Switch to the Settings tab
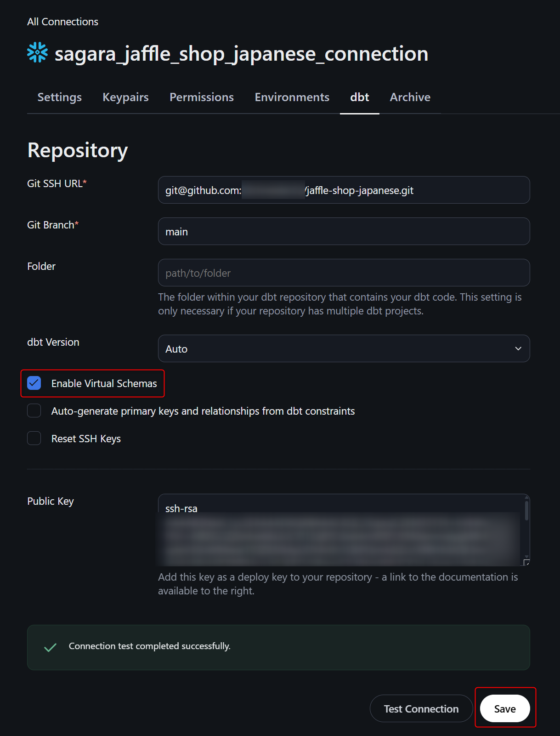This screenshot has height=736, width=560. tap(59, 97)
